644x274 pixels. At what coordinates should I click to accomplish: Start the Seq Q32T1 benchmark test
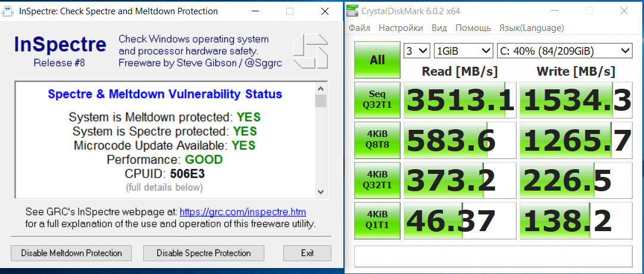click(377, 98)
